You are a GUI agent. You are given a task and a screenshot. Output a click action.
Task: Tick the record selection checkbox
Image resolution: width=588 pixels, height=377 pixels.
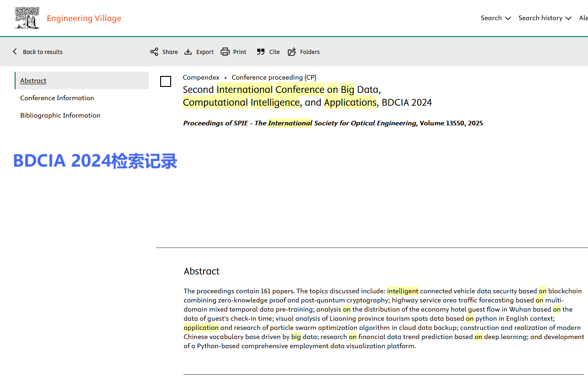coord(166,81)
